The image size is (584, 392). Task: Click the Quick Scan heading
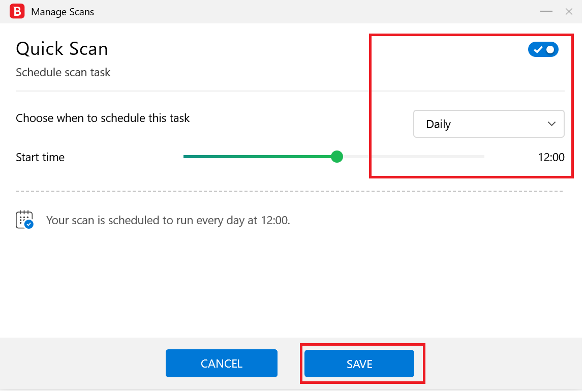tap(62, 49)
